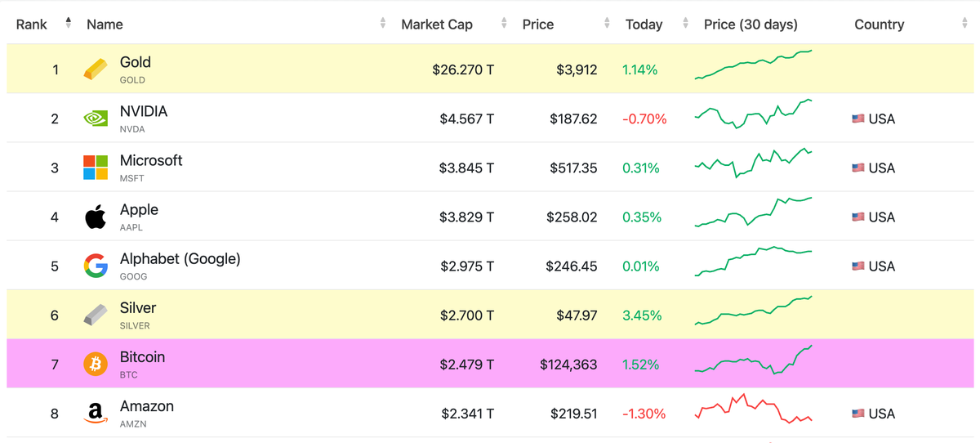Viewport: 980px width, 443px height.
Task: Click the Bitcoin logo icon
Action: pos(96,365)
